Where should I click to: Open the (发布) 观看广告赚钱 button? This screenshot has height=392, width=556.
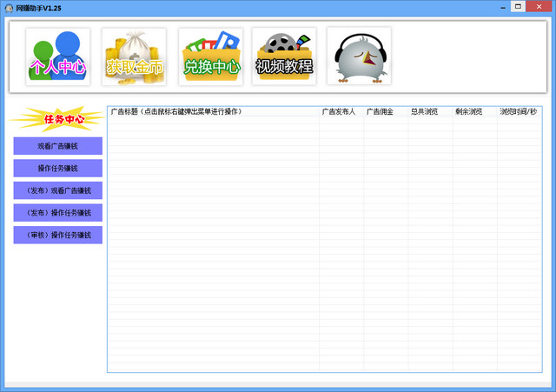57,190
